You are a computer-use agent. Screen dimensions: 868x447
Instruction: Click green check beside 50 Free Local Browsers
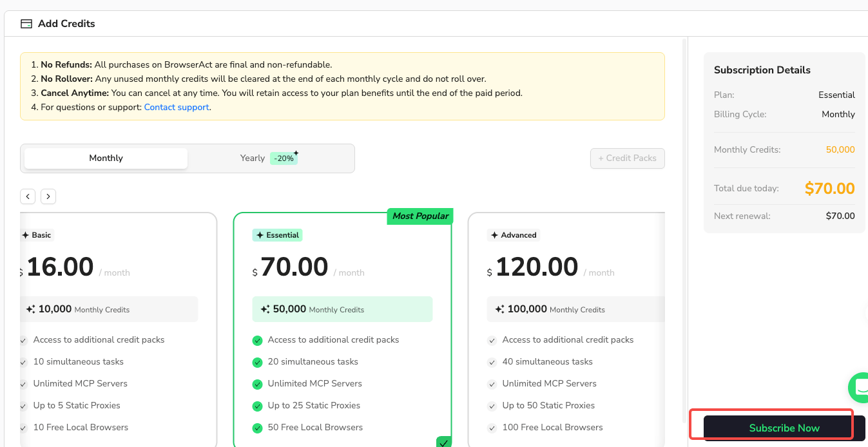258,428
